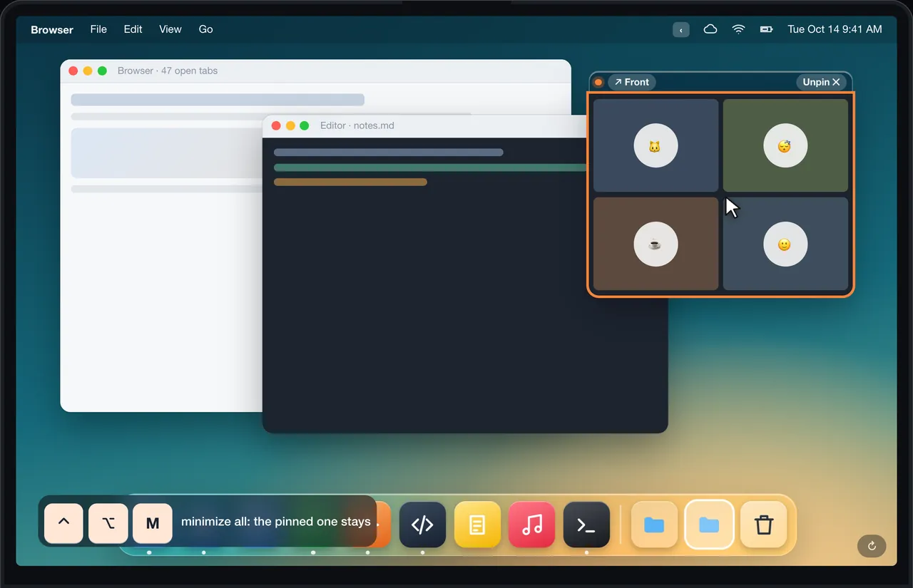Open the code editor app in the dock
This screenshot has height=588, width=913.
tap(422, 525)
